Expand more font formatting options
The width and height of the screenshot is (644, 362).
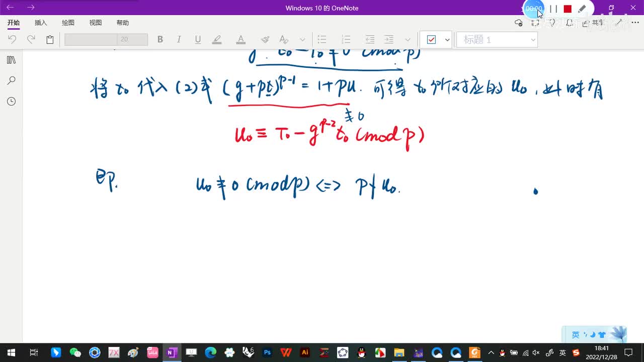point(302,40)
